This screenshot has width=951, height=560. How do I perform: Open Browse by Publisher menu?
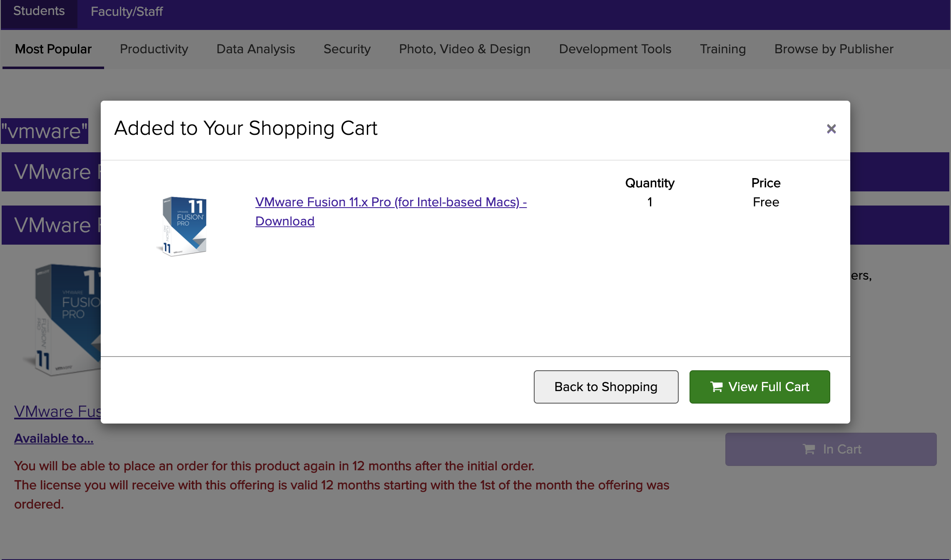834,49
